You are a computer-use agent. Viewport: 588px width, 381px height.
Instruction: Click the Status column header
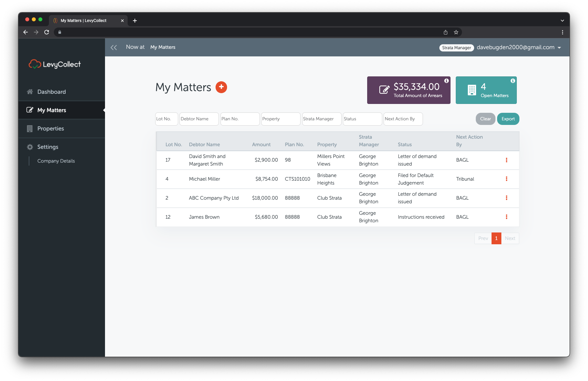pos(405,145)
